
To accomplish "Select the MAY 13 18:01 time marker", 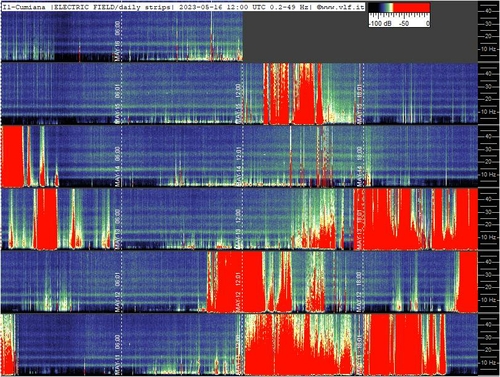I will (359, 229).
